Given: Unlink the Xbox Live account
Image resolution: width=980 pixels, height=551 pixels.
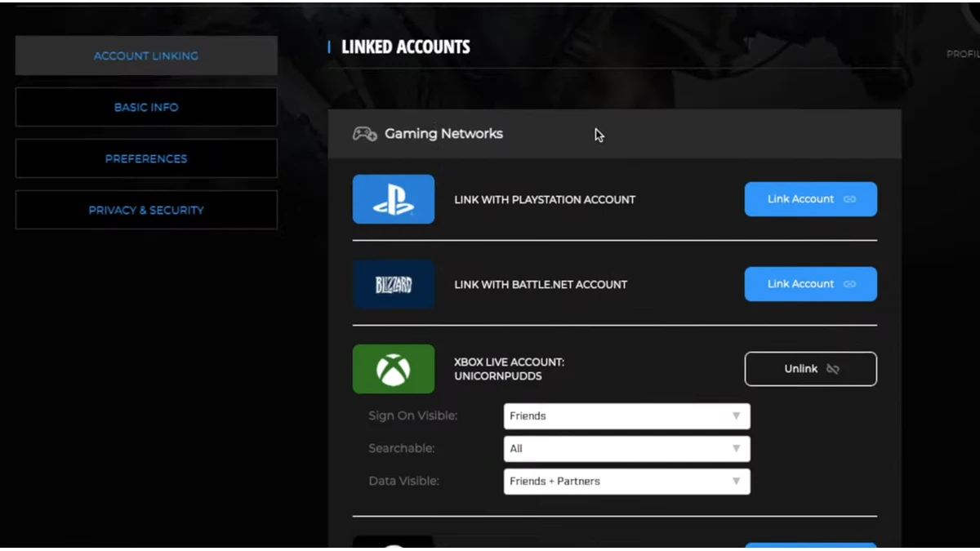Looking at the screenshot, I should pyautogui.click(x=811, y=369).
